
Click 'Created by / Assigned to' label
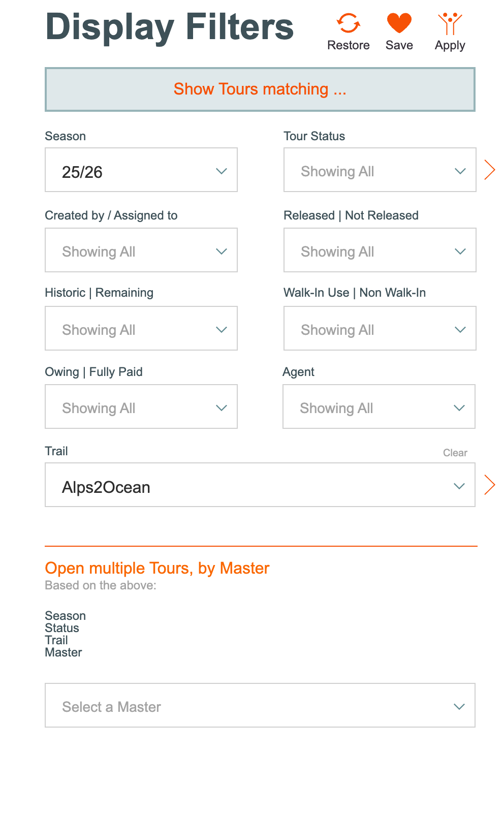pos(111,215)
